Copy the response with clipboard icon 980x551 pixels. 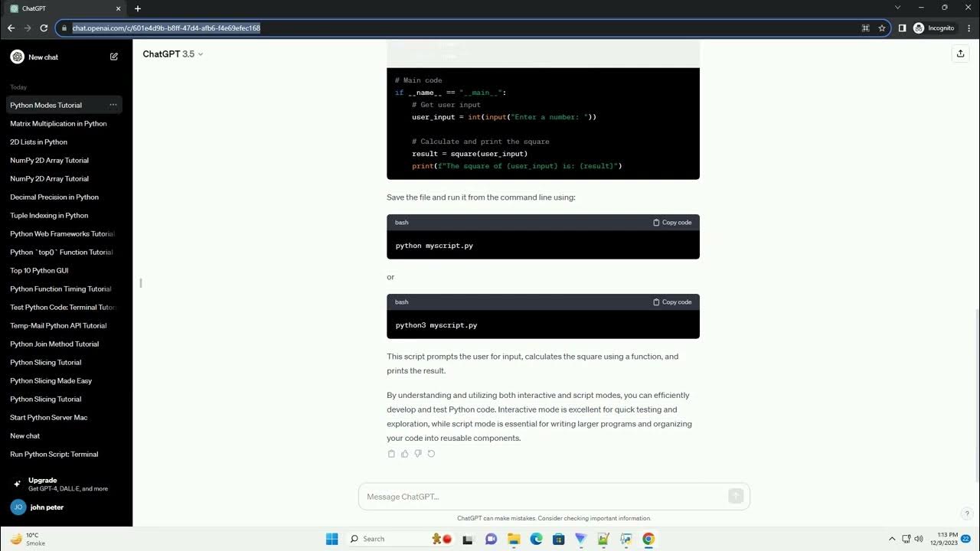point(391,454)
